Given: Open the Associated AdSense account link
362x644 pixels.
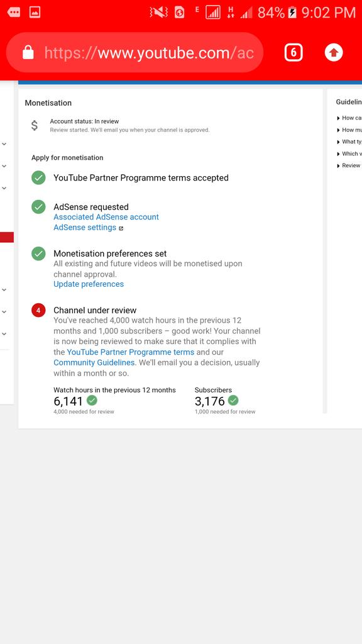Looking at the screenshot, I should coord(106,217).
